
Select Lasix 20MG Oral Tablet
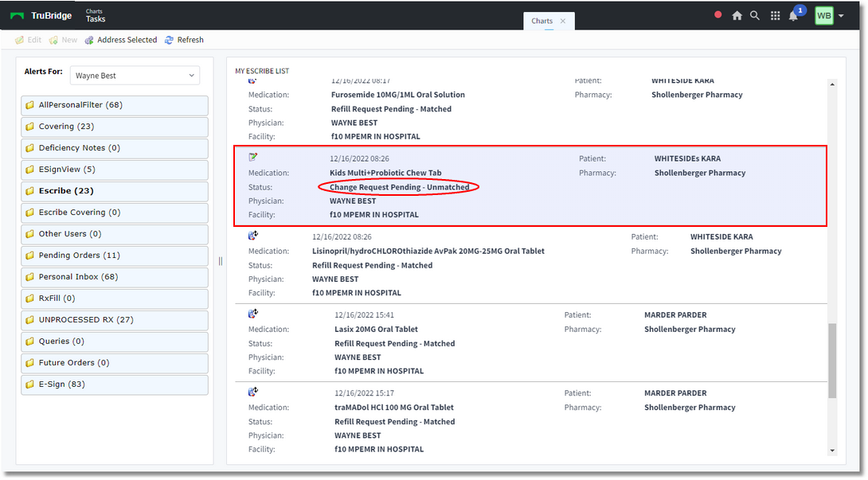tap(377, 329)
